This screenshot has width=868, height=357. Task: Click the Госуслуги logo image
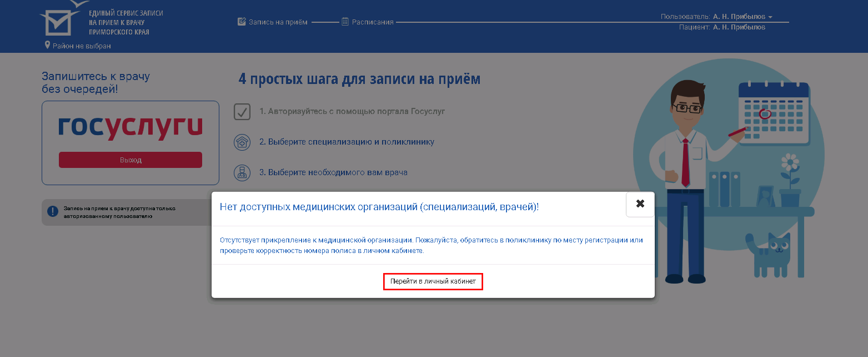pos(131,128)
